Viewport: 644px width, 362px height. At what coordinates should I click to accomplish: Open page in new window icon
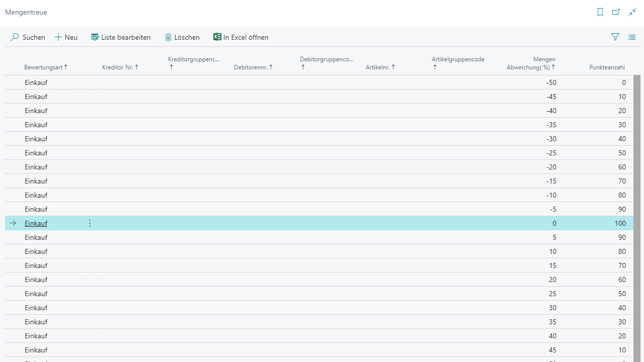tap(616, 12)
